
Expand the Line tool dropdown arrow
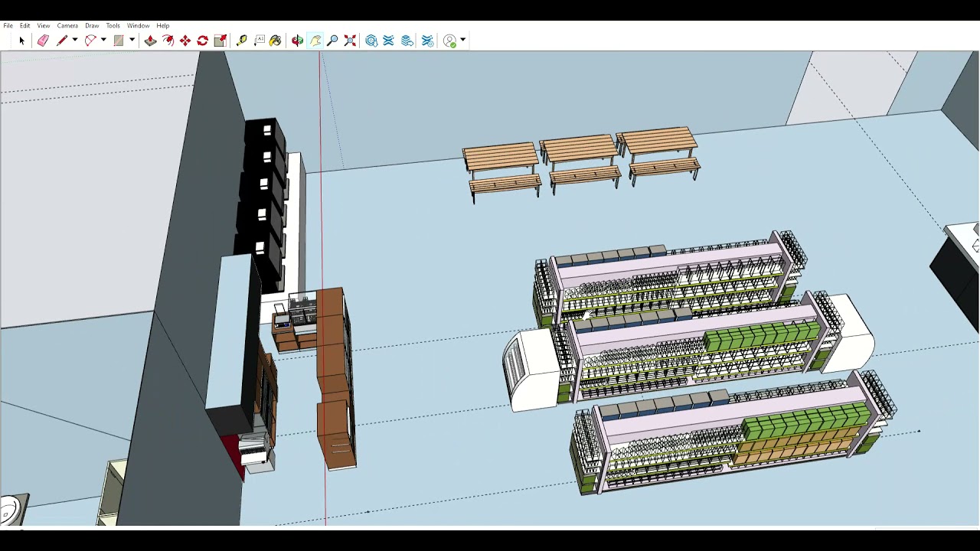[74, 41]
